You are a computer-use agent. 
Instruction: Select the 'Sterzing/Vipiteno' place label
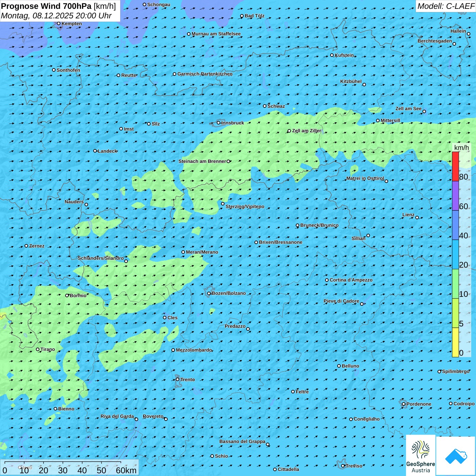[x=245, y=206]
